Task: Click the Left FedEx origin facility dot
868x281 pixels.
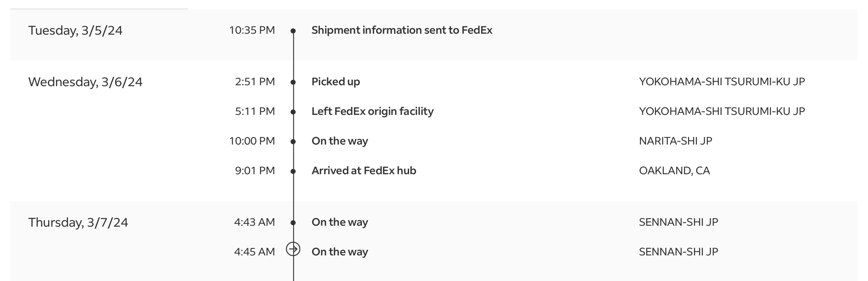Action: tap(293, 112)
